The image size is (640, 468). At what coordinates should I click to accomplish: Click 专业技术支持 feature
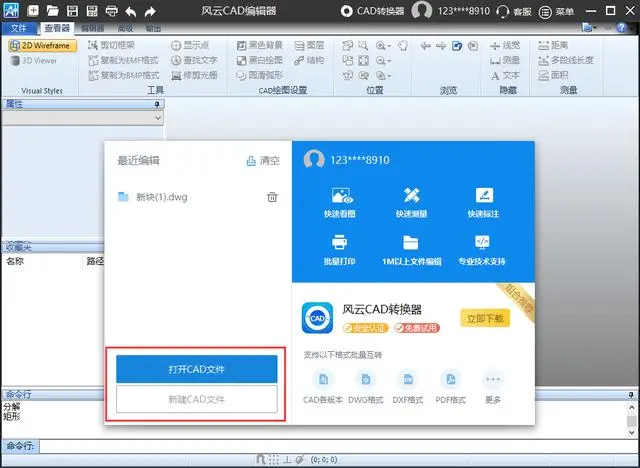coord(482,251)
